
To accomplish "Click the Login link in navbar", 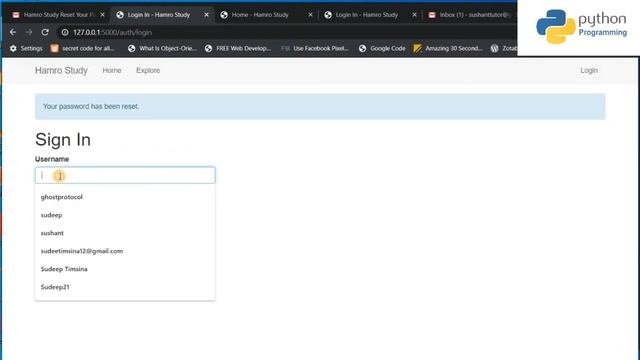I will point(589,70).
